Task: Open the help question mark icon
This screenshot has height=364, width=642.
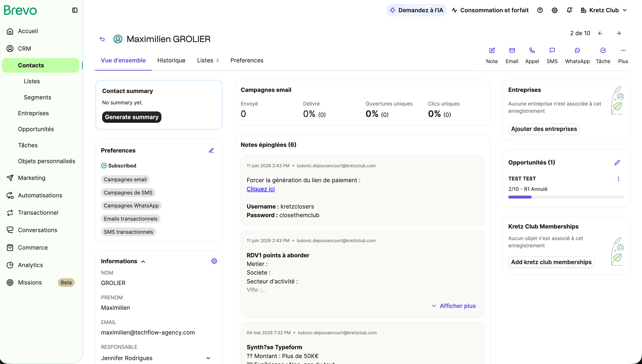Action: point(540,10)
